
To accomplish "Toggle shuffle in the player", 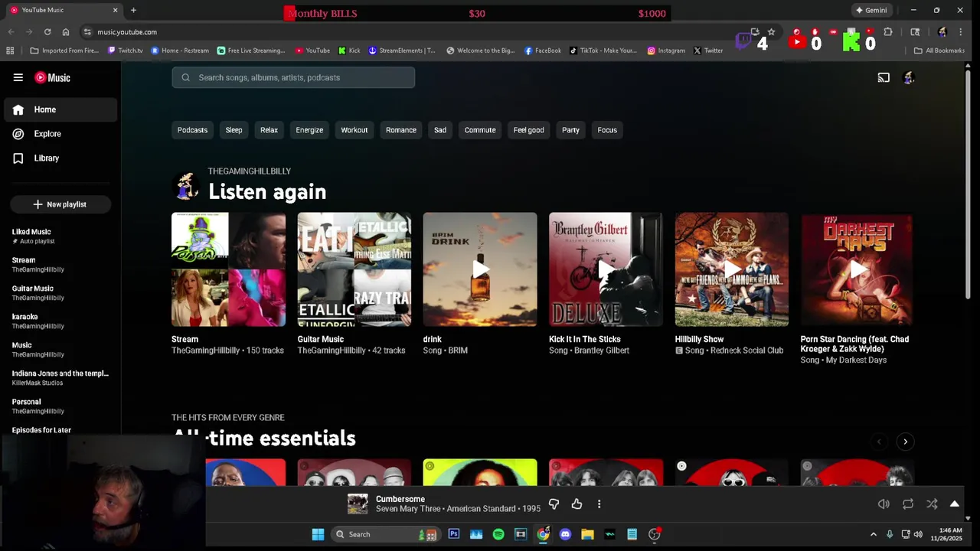I will [x=932, y=504].
